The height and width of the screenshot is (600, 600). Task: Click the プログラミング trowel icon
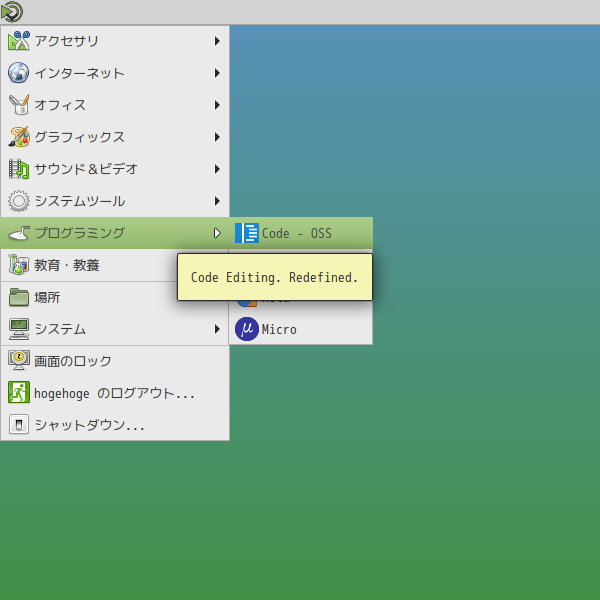tap(19, 233)
